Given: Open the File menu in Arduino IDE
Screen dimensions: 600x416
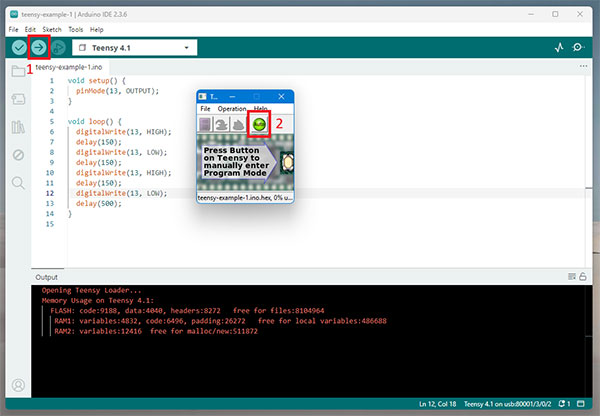Looking at the screenshot, I should (13, 29).
